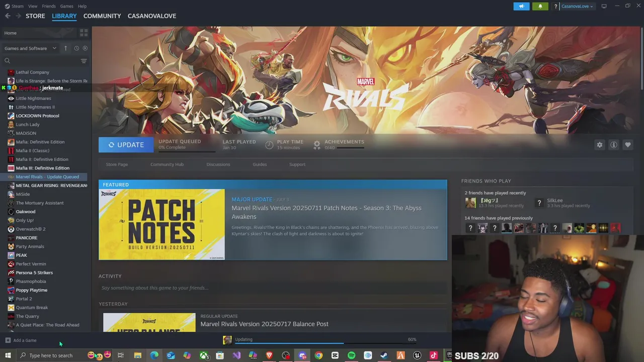This screenshot has height=362, width=644.
Task: Toggle sort by recent activity clock icon
Action: 76,48
